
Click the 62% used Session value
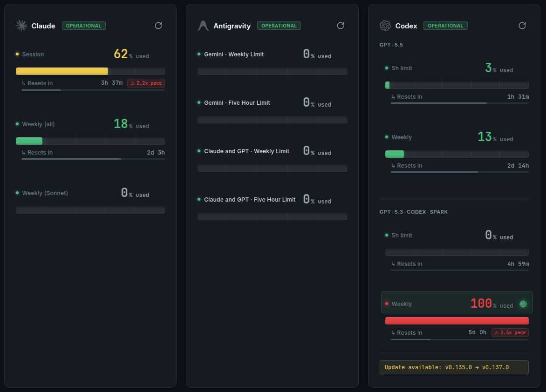(131, 54)
